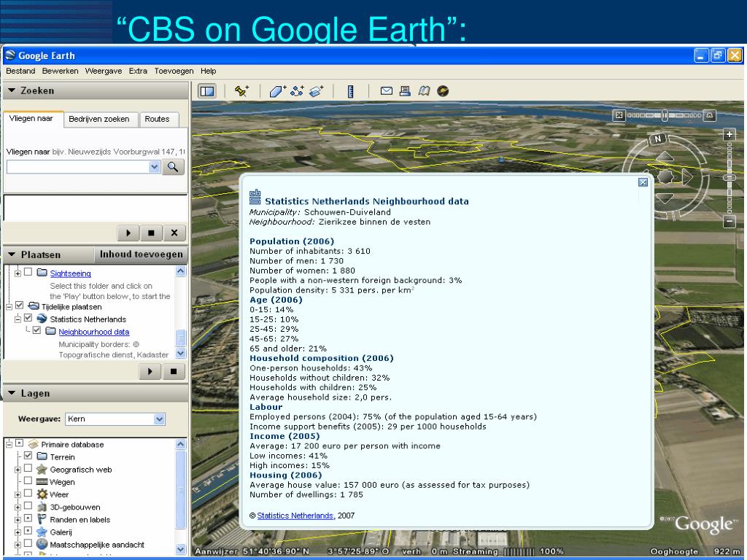Screen dimensions: 747x560
Task: Open the Weergave Kern dropdown
Action: pyautogui.click(x=160, y=419)
